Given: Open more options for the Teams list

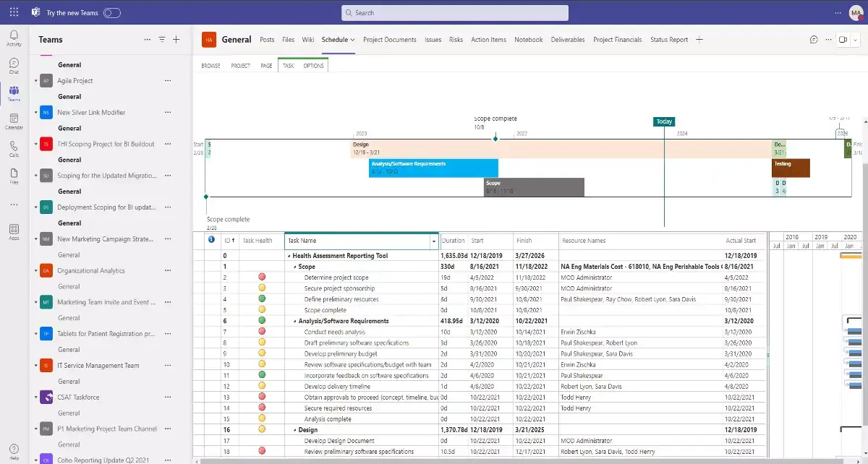Looking at the screenshot, I should (146, 40).
